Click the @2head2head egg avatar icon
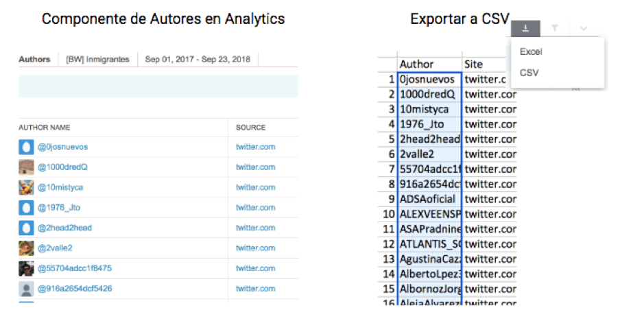This screenshot has width=644, height=334. coord(26,228)
